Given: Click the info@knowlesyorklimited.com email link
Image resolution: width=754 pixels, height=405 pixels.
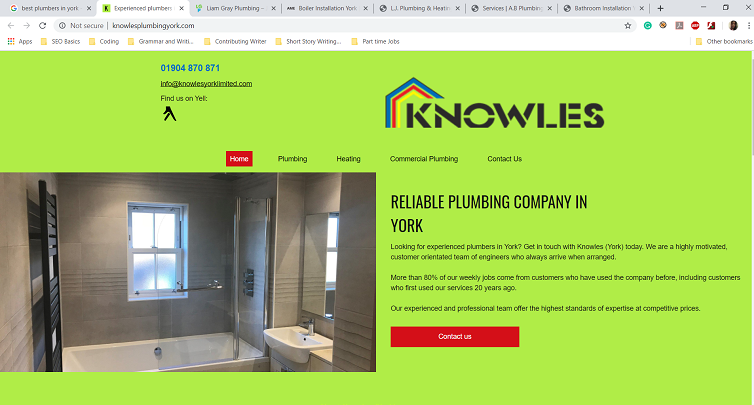Looking at the screenshot, I should click(x=206, y=84).
